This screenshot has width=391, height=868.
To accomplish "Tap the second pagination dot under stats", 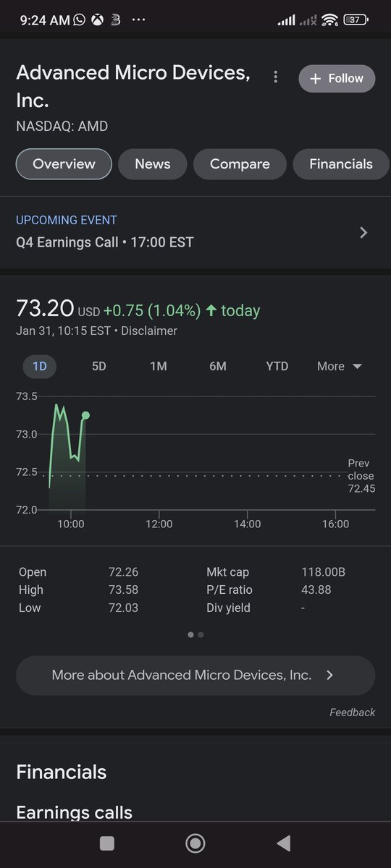I will [201, 634].
